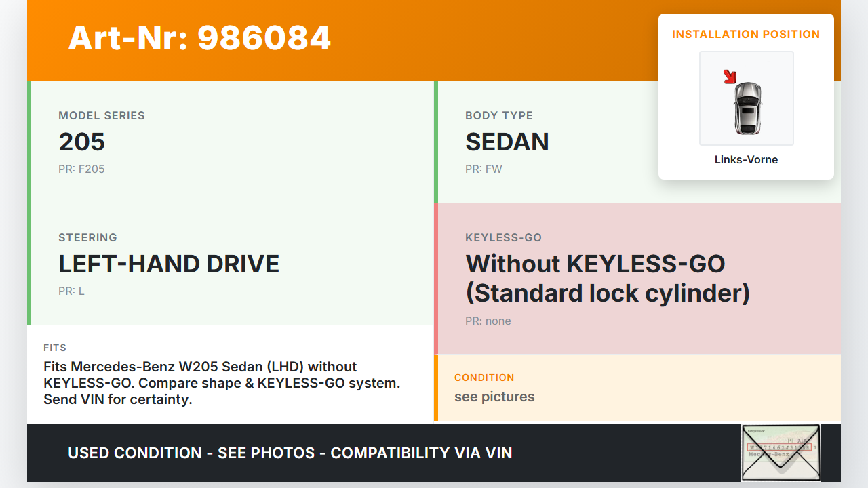Image resolution: width=868 pixels, height=488 pixels.
Task: Select the SEDAN body type value
Action: (x=507, y=142)
